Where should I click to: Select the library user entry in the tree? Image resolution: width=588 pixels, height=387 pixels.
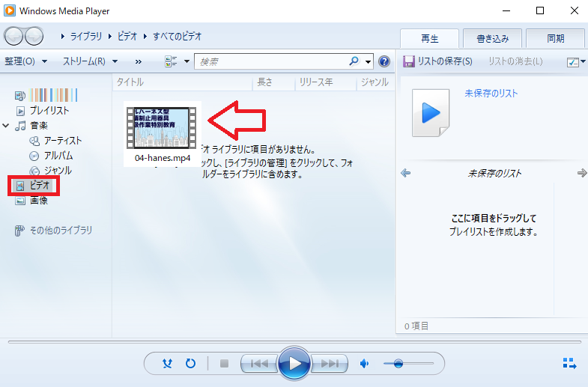pyautogui.click(x=46, y=95)
